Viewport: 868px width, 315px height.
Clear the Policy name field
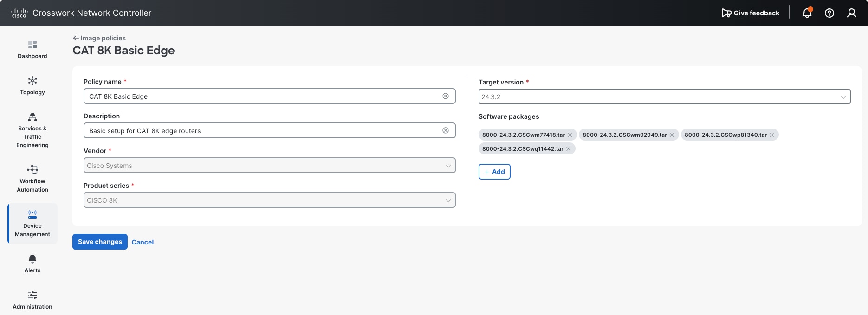coord(446,96)
